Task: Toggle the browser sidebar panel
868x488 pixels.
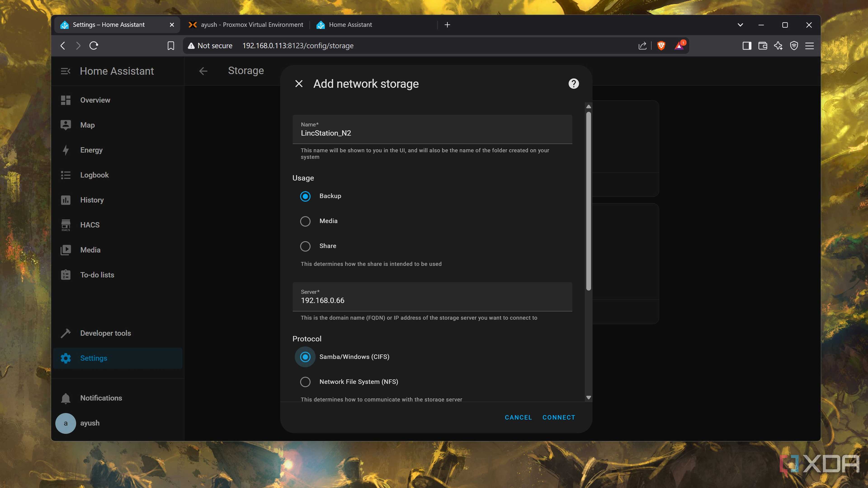Action: click(x=747, y=45)
